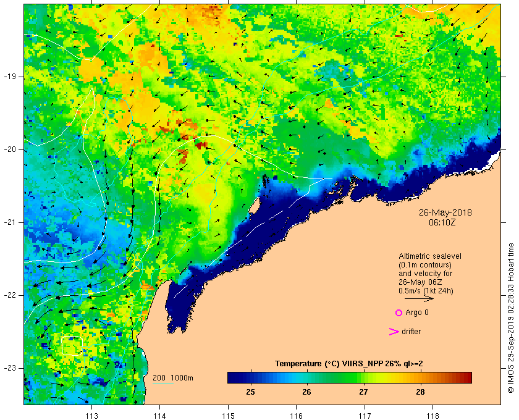Image resolution: width=519 pixels, height=420 pixels.
Task: Click the 'drifter' legend label
Action: tap(411, 332)
